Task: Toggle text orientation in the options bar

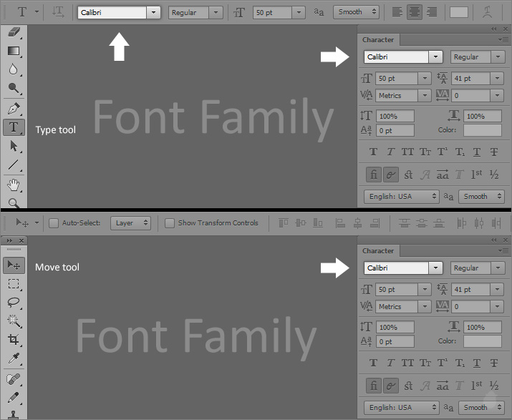Action: [x=59, y=12]
